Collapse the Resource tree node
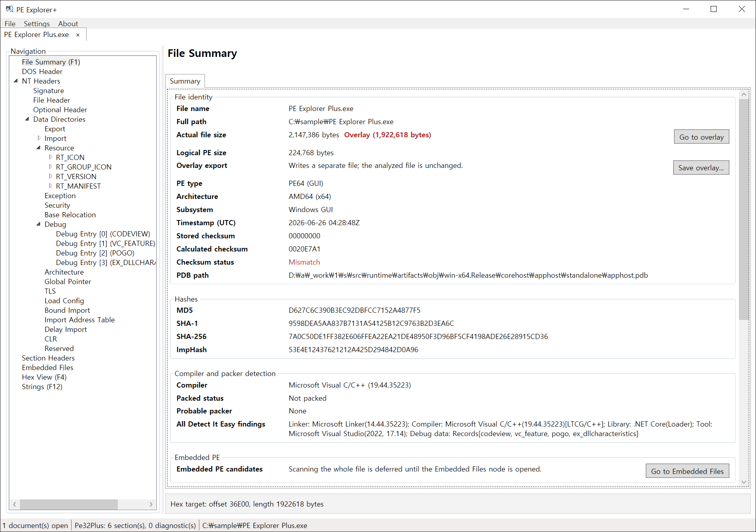756x532 pixels. click(39, 148)
